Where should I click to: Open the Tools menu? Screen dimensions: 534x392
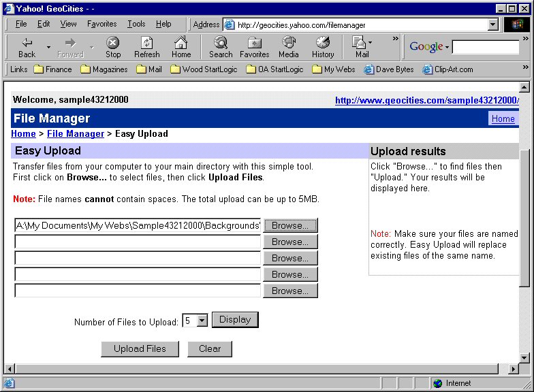[136, 24]
